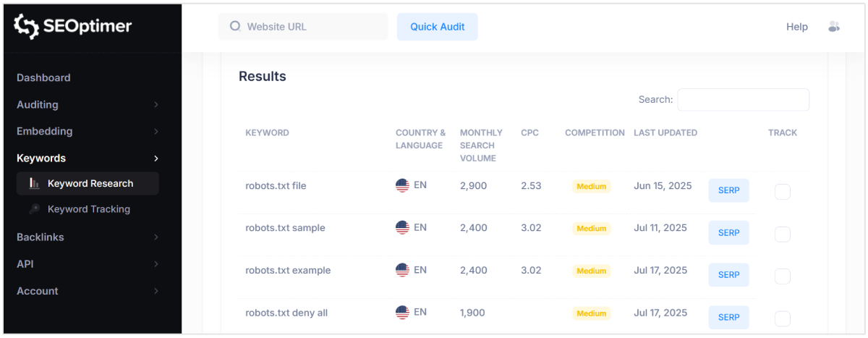The image size is (868, 338).
Task: Click the search magnifier icon in URL field
Action: pos(235,27)
